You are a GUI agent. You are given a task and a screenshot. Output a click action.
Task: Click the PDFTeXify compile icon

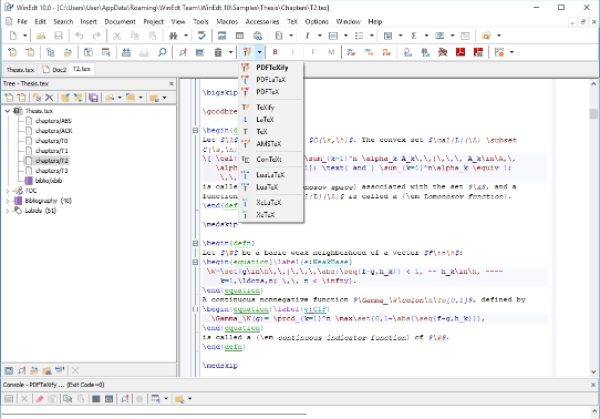[x=247, y=52]
